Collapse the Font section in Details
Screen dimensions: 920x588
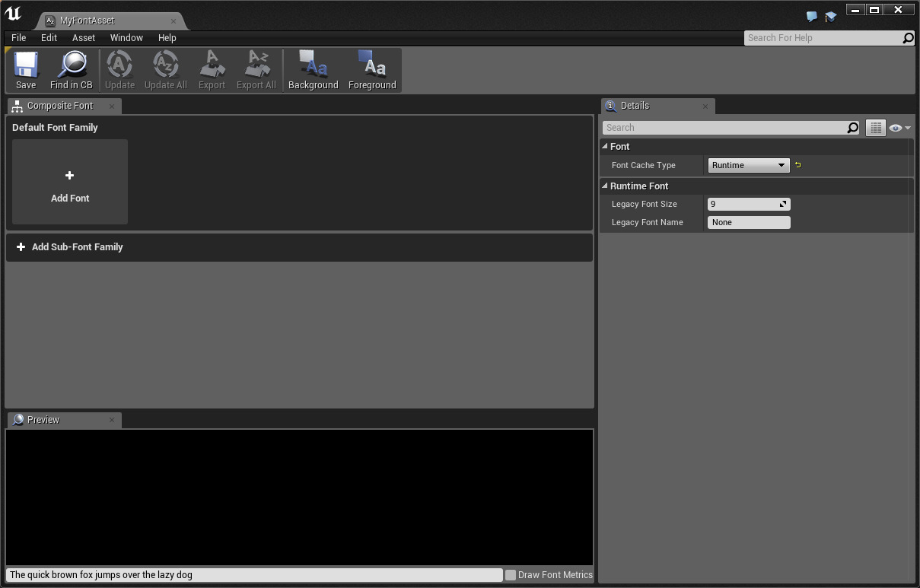pos(605,147)
